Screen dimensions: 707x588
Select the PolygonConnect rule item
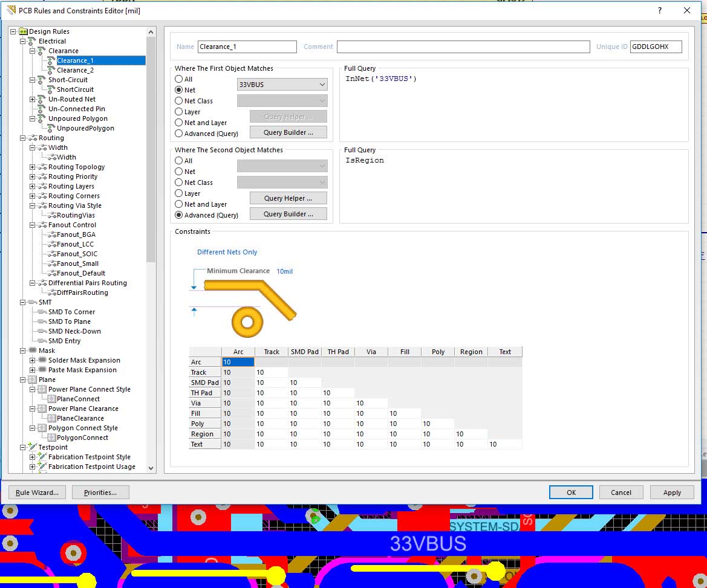coord(82,438)
